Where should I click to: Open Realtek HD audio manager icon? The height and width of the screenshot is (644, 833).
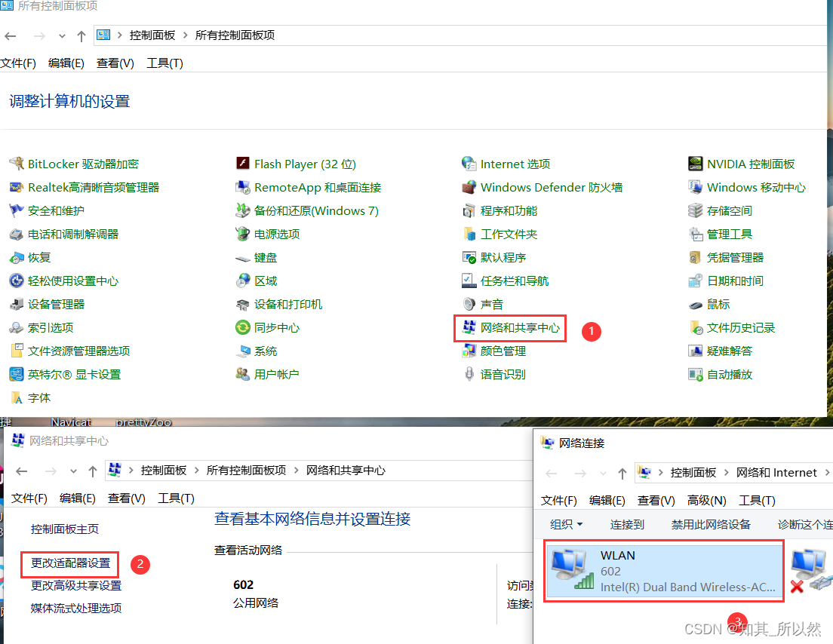click(x=17, y=187)
